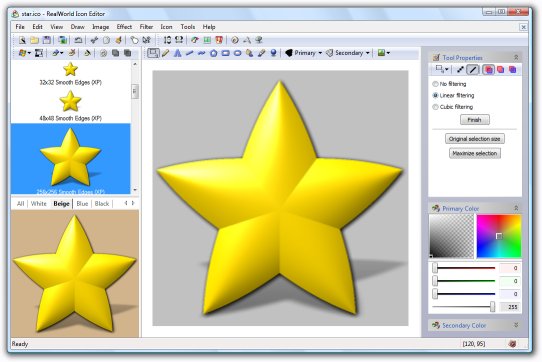This screenshot has width=542, height=362.
Task: Select the blue triangle text tool
Action: [177, 53]
